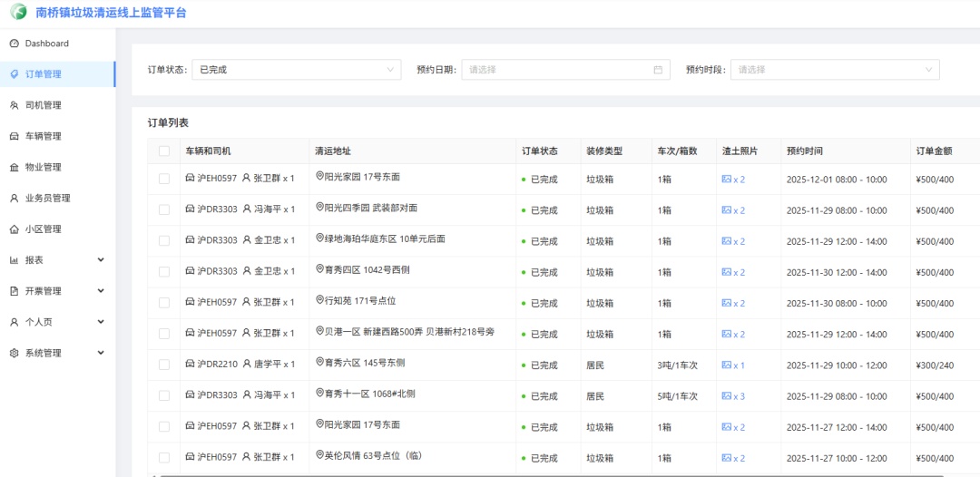Viewport: 980px width, 477px height.
Task: Check the box for 阳光四季园 order row
Action: pyautogui.click(x=164, y=209)
